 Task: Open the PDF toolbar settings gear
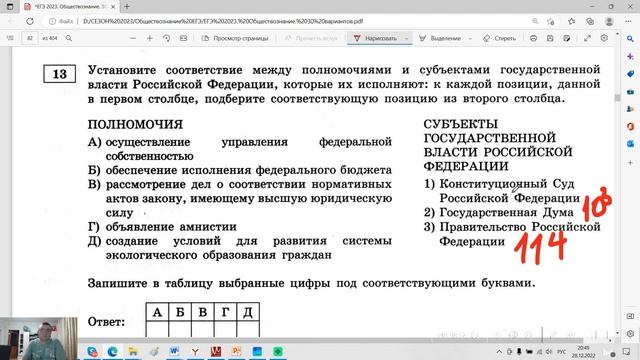point(604,38)
